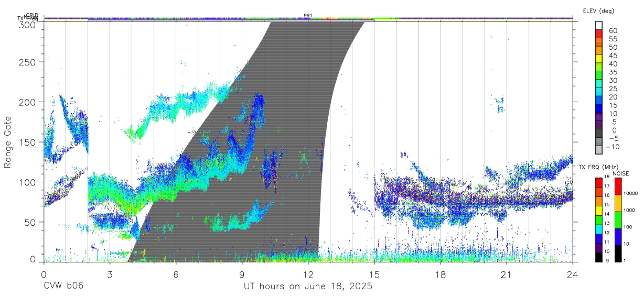The width and height of the screenshot is (644, 297).
Task: Click the "1" tick at the NOISE scale bottom
Action: tap(626, 260)
